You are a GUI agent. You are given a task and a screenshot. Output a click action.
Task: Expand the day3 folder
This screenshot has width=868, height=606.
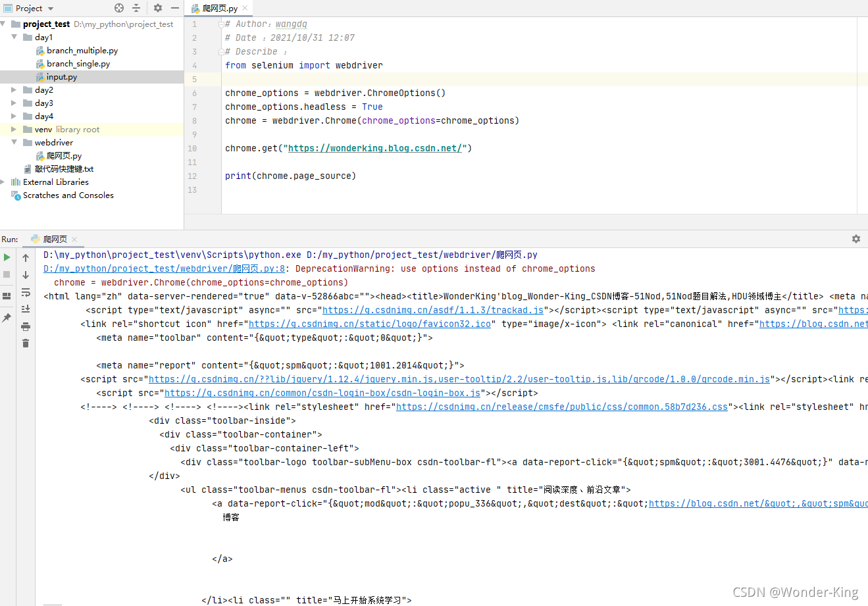click(x=14, y=103)
